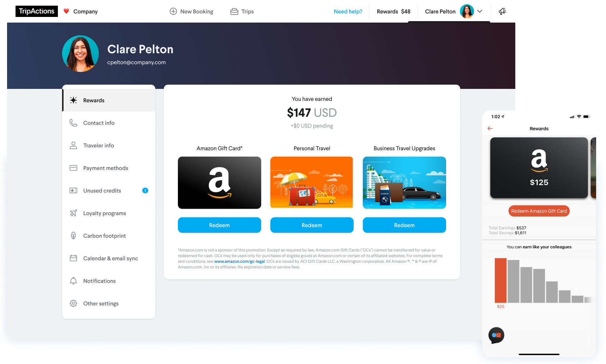Open the Unused credits tab

click(x=109, y=190)
